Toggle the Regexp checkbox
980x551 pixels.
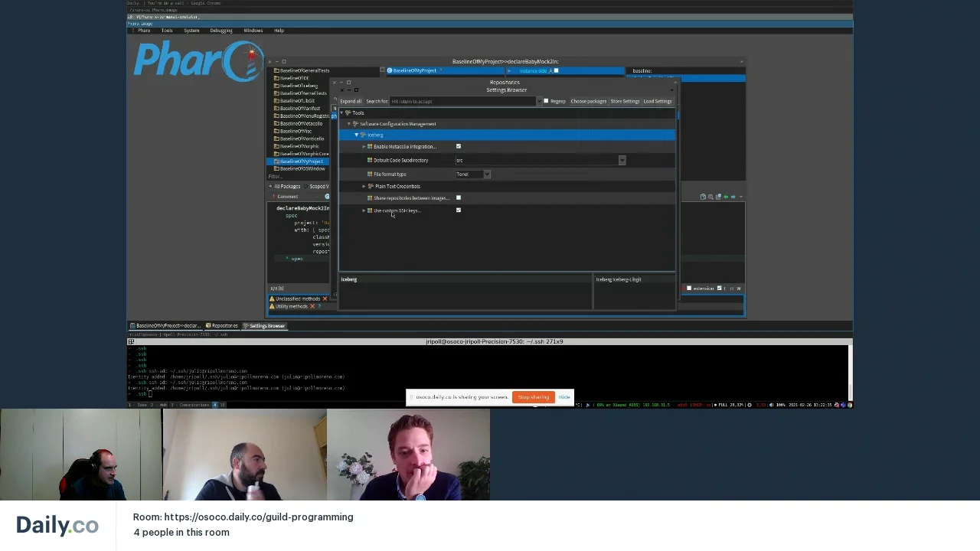pos(546,101)
